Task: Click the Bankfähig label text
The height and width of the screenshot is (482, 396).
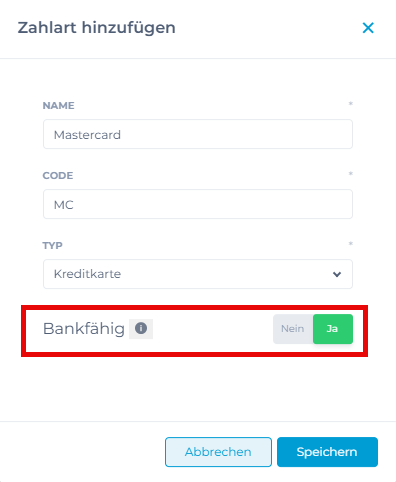Action: [x=84, y=329]
